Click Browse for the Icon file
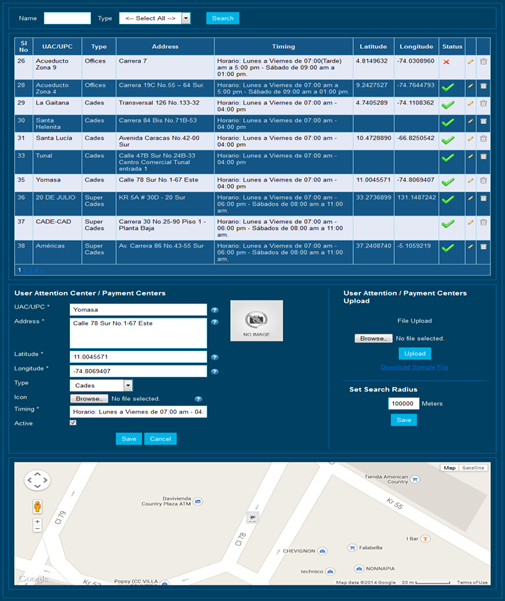The height and width of the screenshot is (601, 505). pos(89,399)
